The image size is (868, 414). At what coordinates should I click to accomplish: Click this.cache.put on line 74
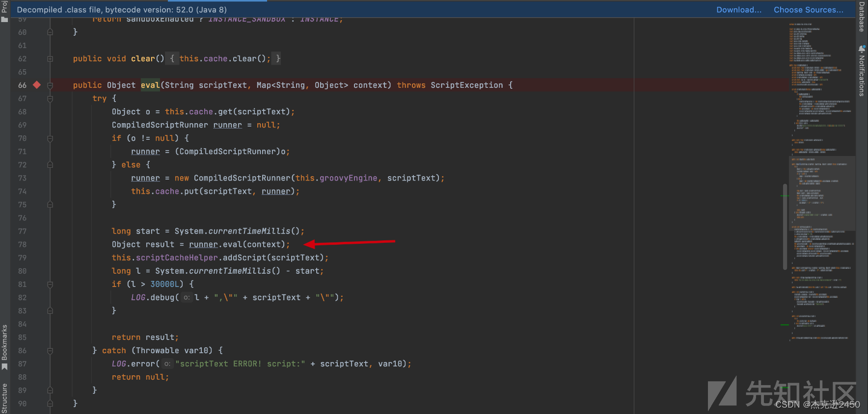165,191
